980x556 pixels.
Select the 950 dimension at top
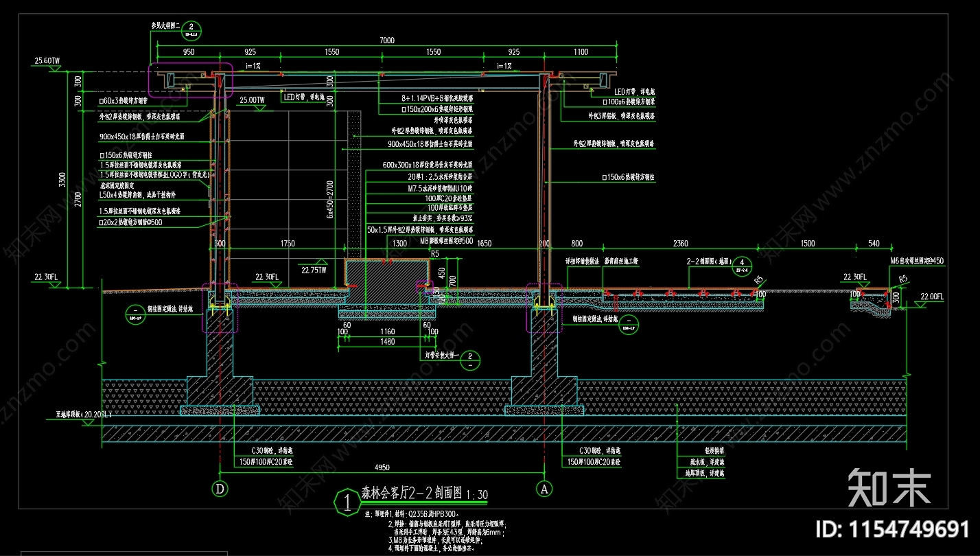188,52
